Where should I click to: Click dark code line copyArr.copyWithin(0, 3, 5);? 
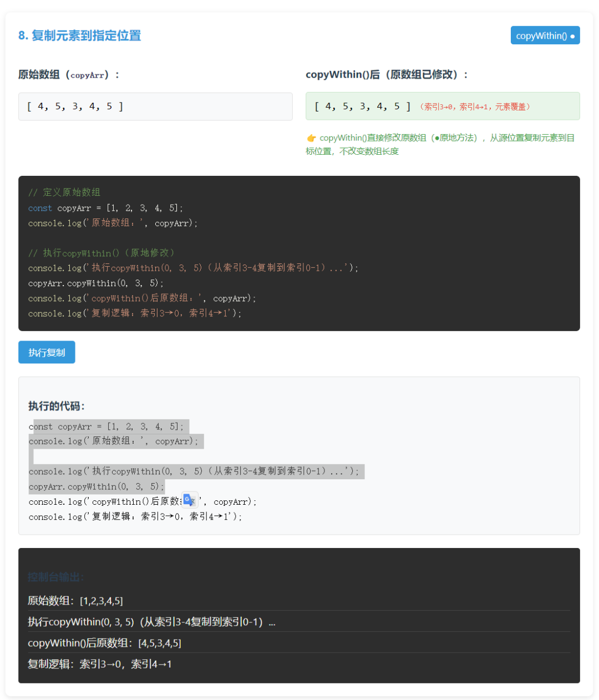(96, 283)
